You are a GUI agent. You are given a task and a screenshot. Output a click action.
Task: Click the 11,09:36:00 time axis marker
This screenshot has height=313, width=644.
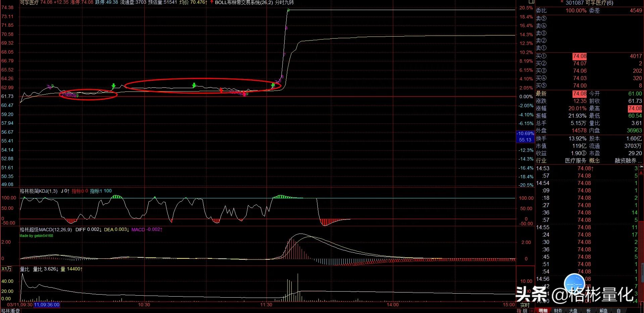(47, 305)
